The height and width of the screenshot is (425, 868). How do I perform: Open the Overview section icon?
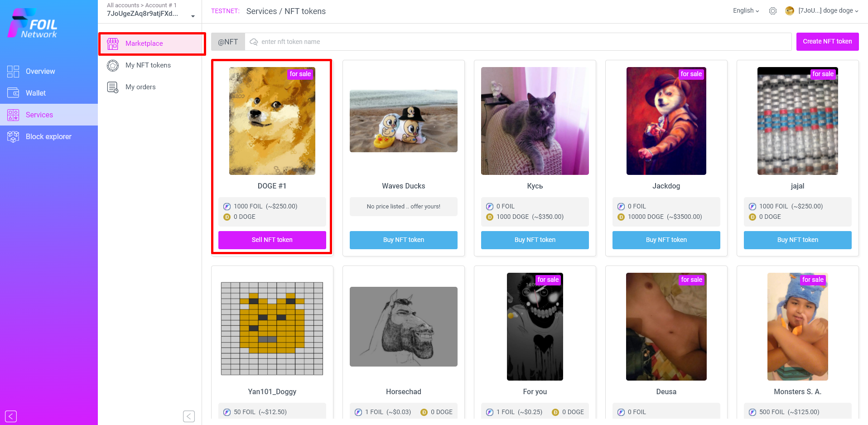click(x=13, y=71)
